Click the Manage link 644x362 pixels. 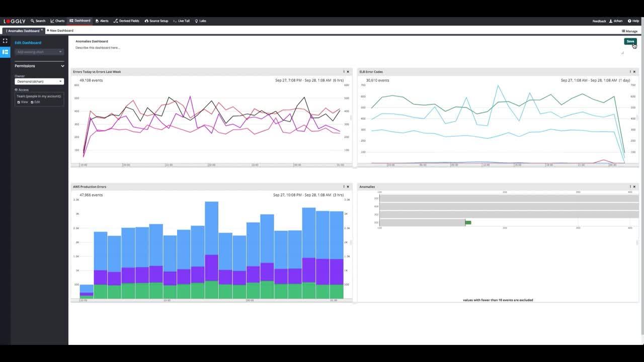tap(629, 31)
